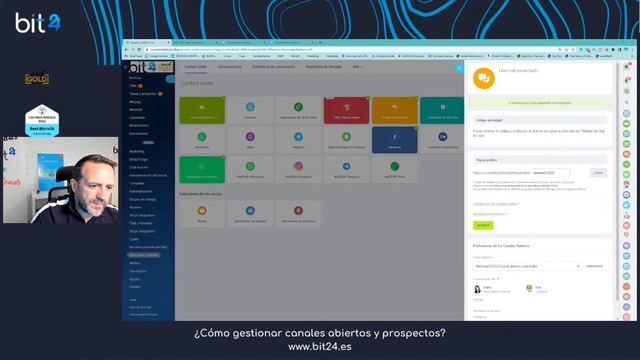The height and width of the screenshot is (360, 640).
Task: Click the green Guardar button
Action: 483,225
